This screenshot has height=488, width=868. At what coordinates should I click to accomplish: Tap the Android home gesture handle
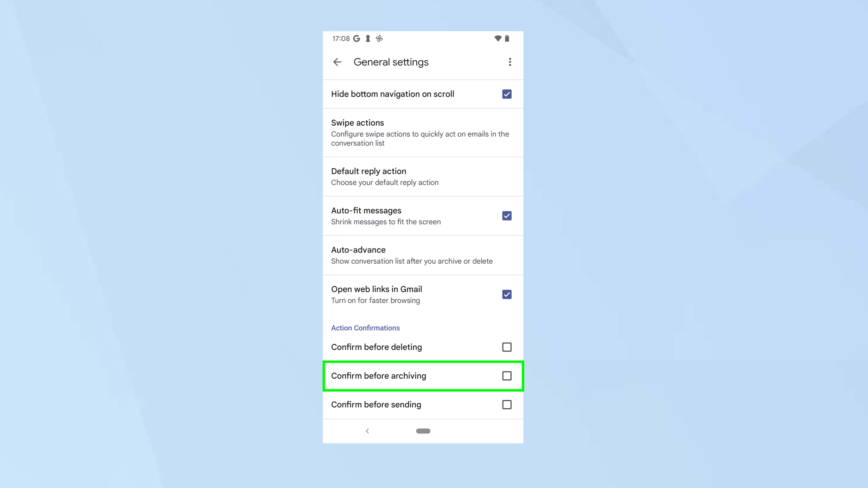point(423,431)
